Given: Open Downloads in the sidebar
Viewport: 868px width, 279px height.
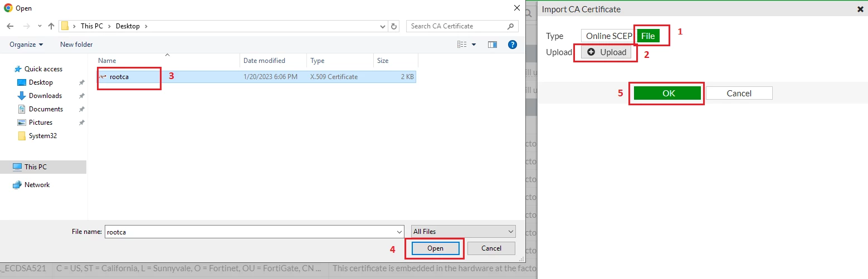Looking at the screenshot, I should coord(45,96).
